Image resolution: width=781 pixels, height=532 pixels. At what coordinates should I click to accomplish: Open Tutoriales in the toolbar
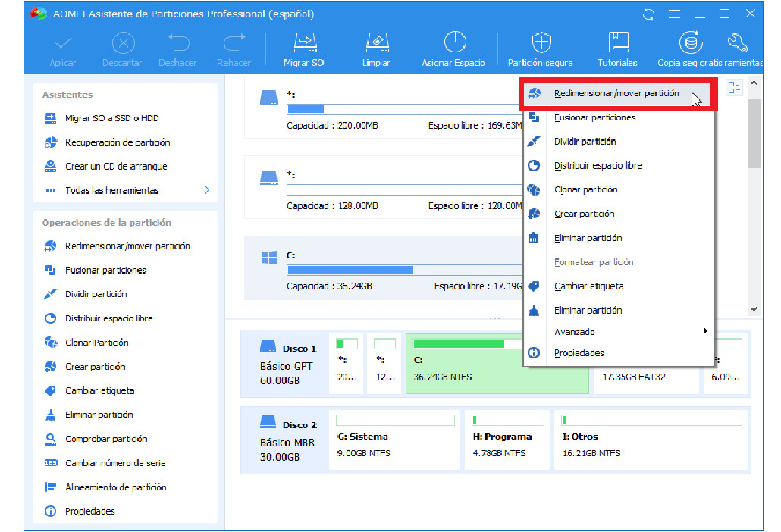click(x=618, y=50)
